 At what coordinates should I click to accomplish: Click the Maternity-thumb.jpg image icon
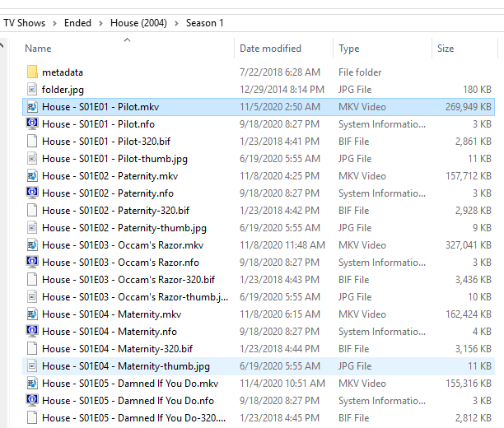(32, 366)
